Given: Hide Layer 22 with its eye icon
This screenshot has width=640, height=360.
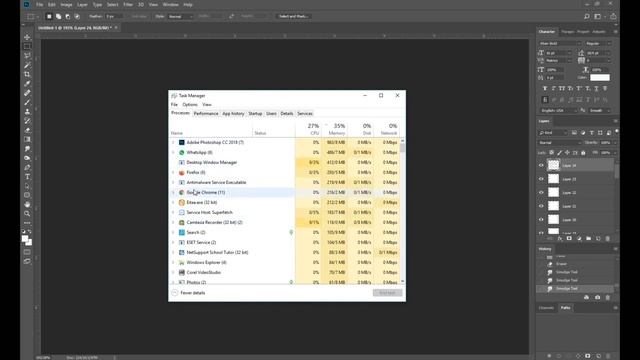Looking at the screenshot, I should pyautogui.click(x=541, y=192).
